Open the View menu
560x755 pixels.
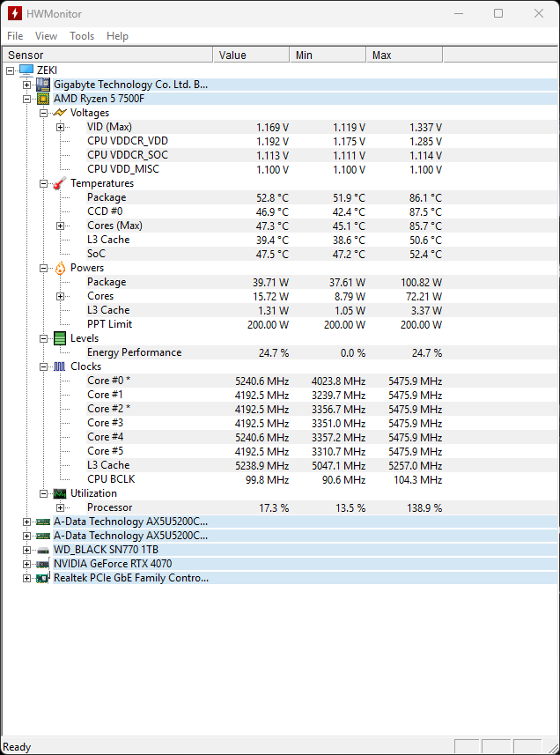pos(46,36)
